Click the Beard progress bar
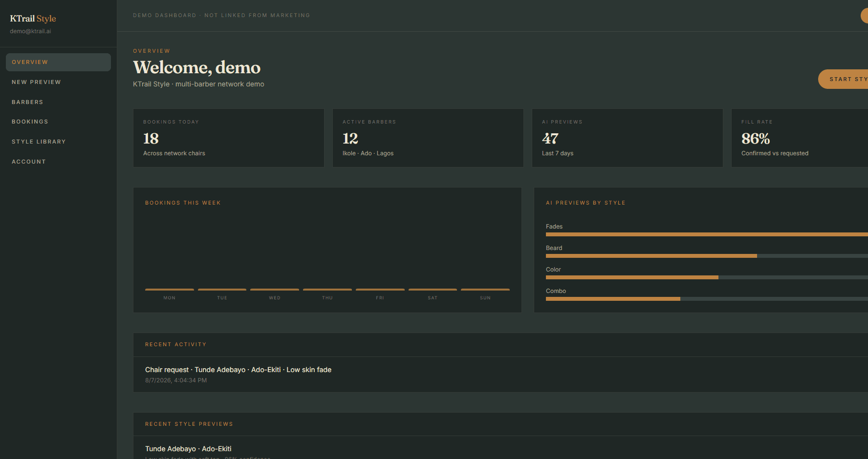Image resolution: width=868 pixels, height=459 pixels. click(707, 256)
